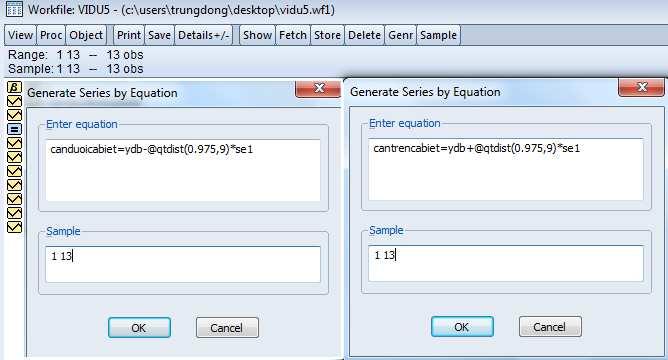Select the series icon just above the equation icon
668x360 pixels.
(x=14, y=115)
